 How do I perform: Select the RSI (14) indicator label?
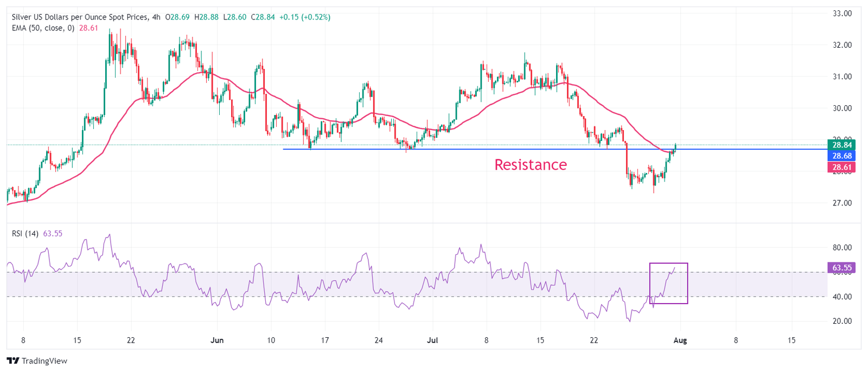pyautogui.click(x=25, y=234)
